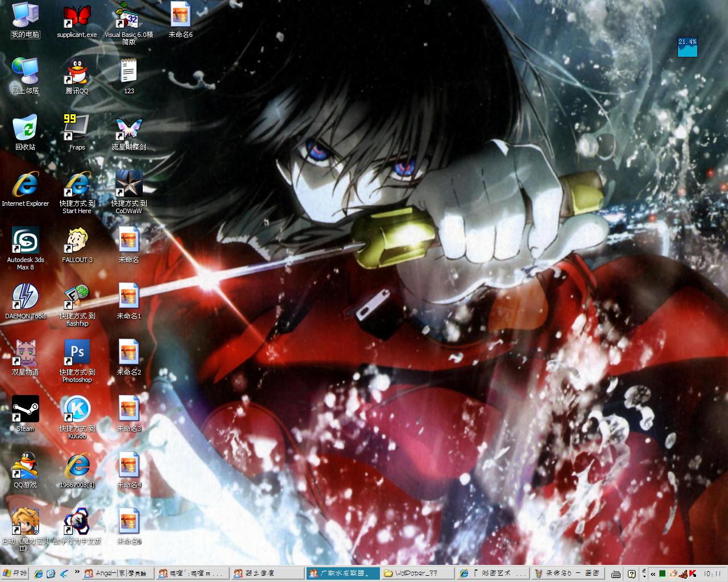Select the 未命名6 image file
This screenshot has width=728, height=582.
[180, 20]
